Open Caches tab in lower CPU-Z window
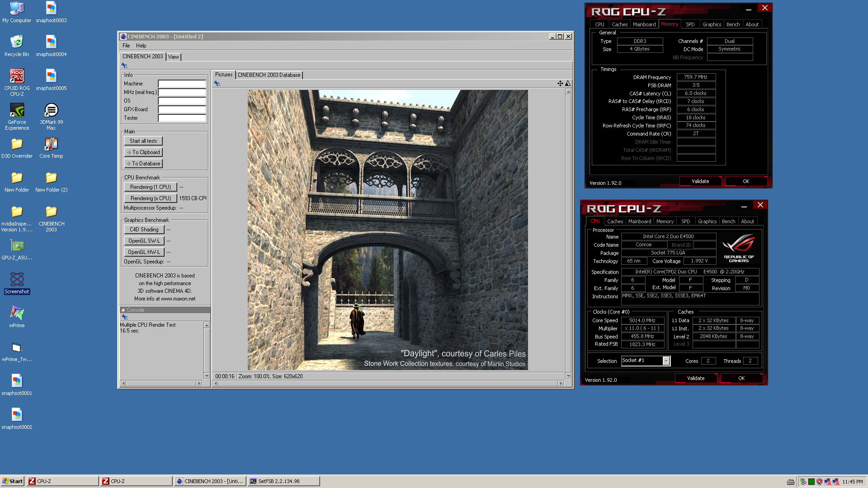Screen dimensions: 868x488 [x=615, y=221]
